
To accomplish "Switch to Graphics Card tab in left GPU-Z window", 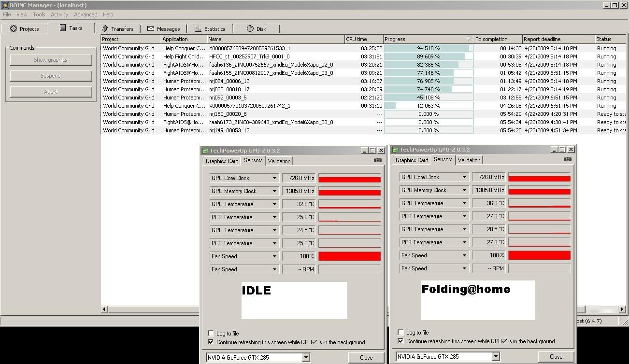I will 222,161.
